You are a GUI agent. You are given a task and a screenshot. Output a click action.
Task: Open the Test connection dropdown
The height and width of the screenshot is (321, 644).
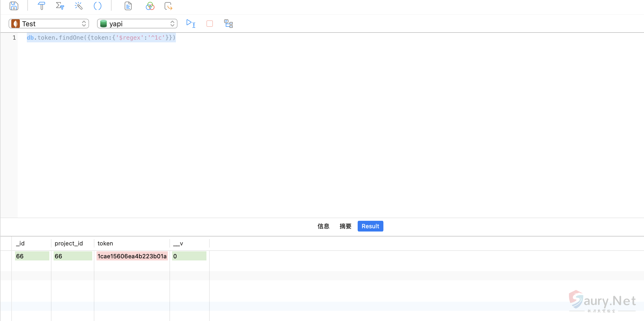coord(49,24)
